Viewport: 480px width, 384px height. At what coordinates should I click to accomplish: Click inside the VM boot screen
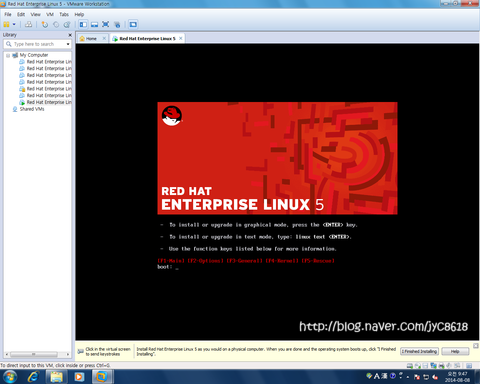pyautogui.click(x=277, y=192)
